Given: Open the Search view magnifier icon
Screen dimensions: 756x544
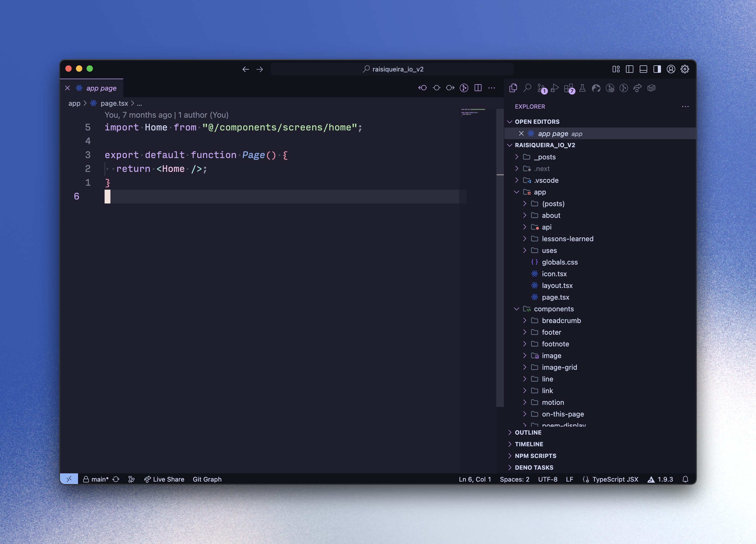Looking at the screenshot, I should click(527, 88).
